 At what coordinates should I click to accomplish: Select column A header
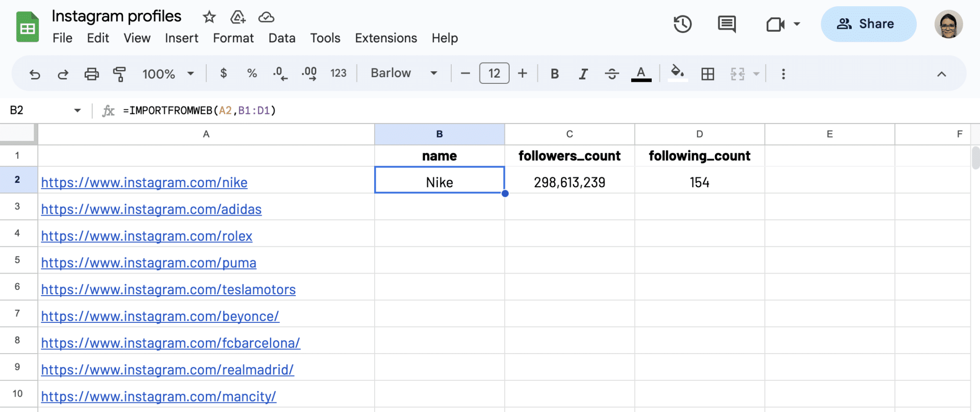pos(206,134)
